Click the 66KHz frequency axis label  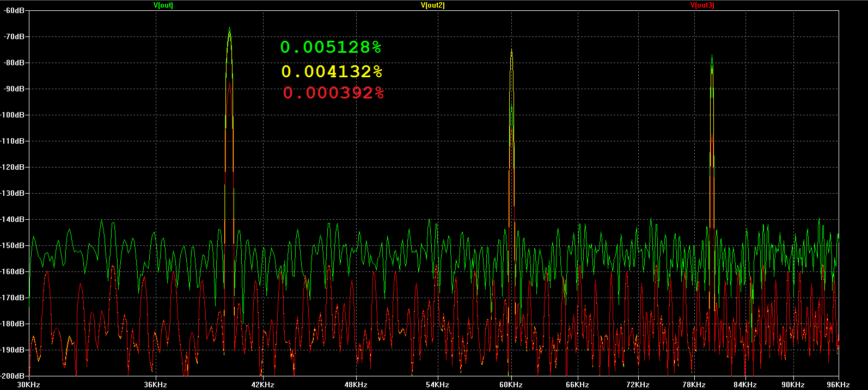pyautogui.click(x=577, y=385)
